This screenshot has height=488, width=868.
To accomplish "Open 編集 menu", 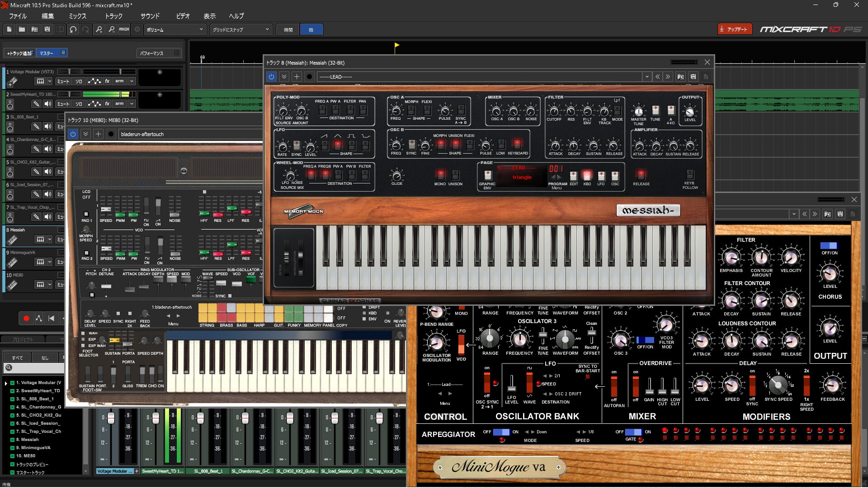I will click(x=47, y=16).
